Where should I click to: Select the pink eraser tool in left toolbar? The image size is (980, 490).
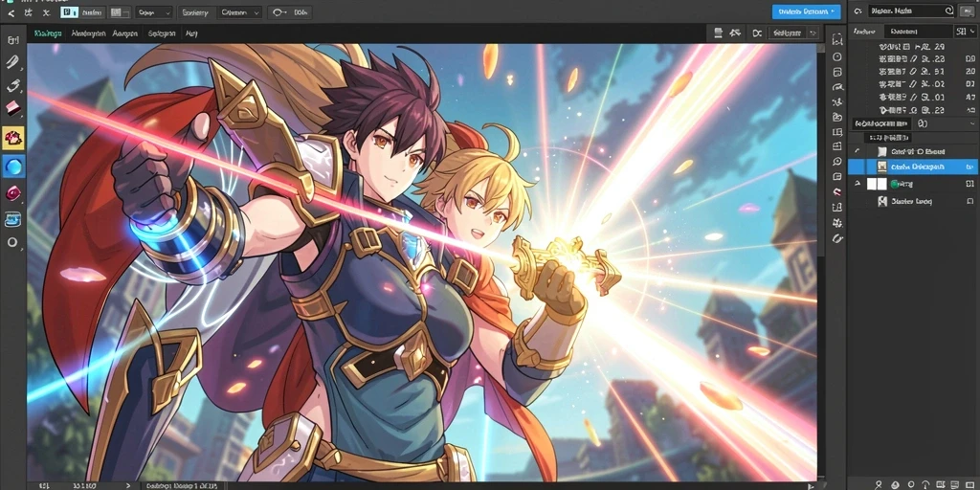click(x=13, y=107)
